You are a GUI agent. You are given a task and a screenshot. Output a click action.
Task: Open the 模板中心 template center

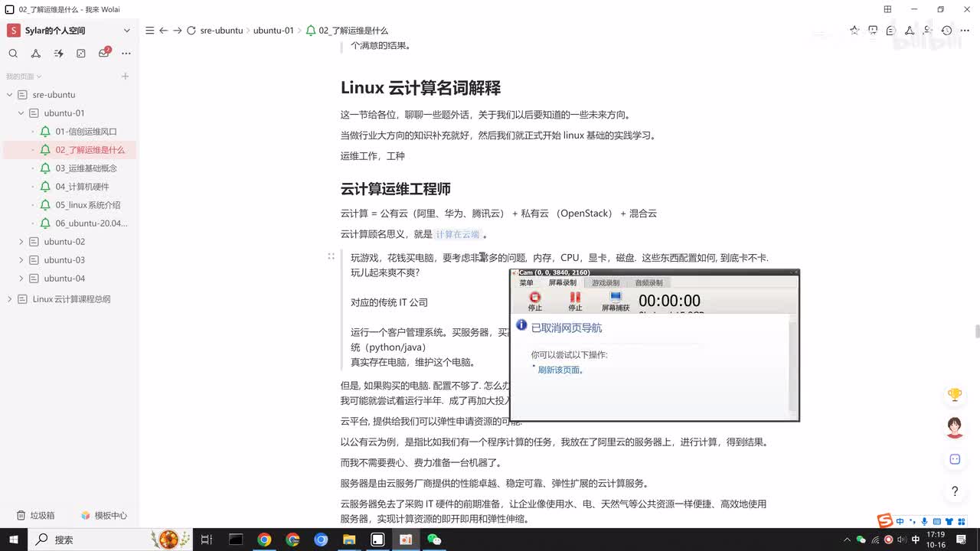(x=104, y=516)
